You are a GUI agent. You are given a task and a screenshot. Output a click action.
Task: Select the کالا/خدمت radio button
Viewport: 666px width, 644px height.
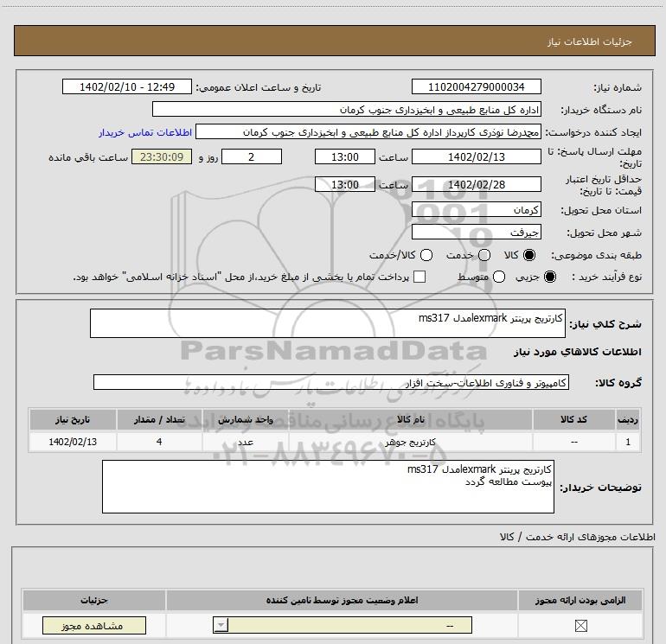tap(426, 255)
